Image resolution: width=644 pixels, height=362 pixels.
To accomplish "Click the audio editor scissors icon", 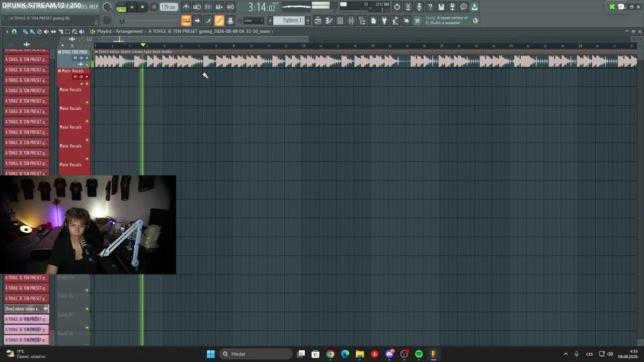I will point(408,7).
